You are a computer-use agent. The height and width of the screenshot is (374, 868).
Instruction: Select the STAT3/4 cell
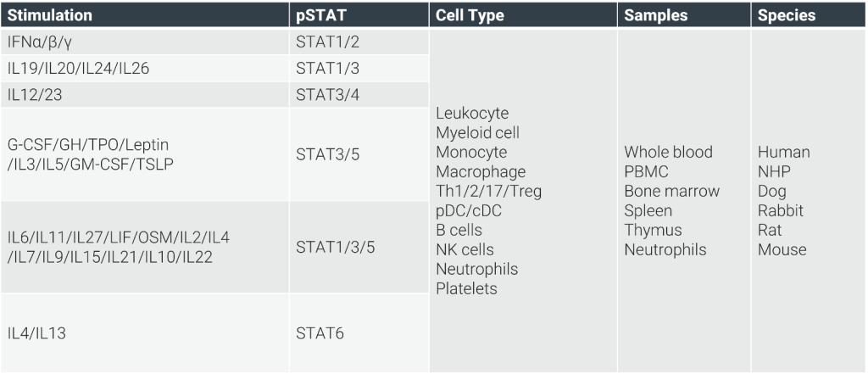coord(328,95)
